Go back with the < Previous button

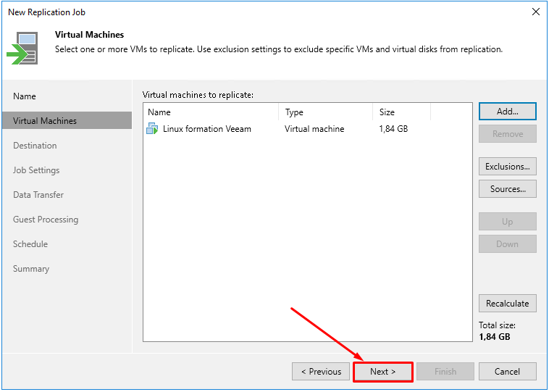321,372
